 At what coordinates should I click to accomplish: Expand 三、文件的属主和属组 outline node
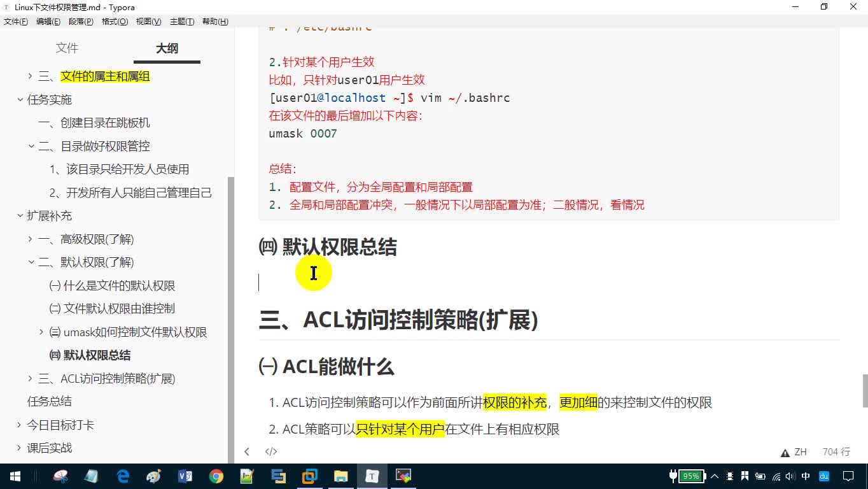(31, 76)
